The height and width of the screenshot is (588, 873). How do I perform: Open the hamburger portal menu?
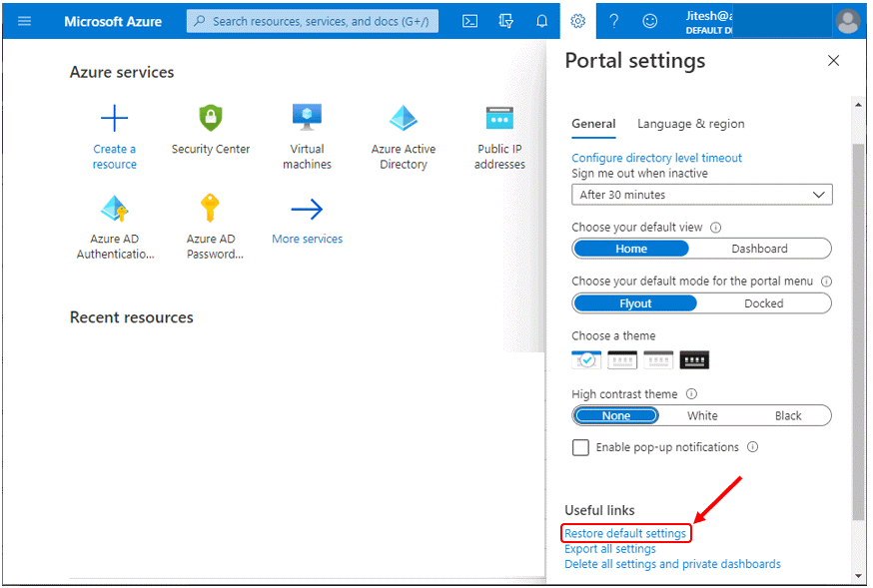[25, 21]
